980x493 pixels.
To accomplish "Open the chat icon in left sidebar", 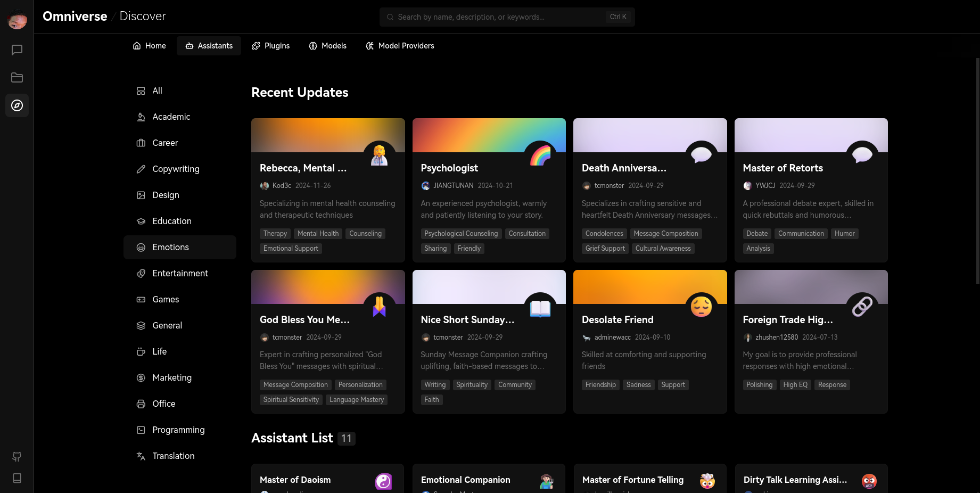I will (17, 50).
